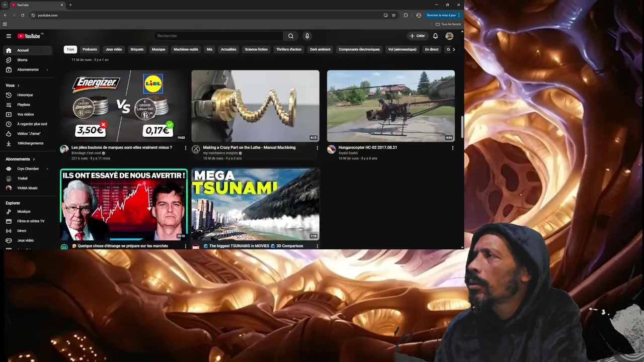Open browser extensions puzzle icon
The image size is (644, 362).
tap(406, 15)
